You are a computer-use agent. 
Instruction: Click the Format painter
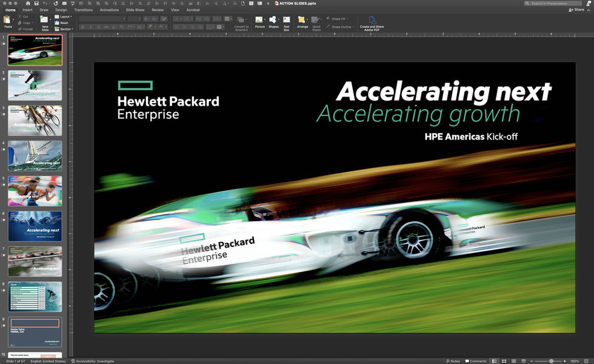(25, 28)
